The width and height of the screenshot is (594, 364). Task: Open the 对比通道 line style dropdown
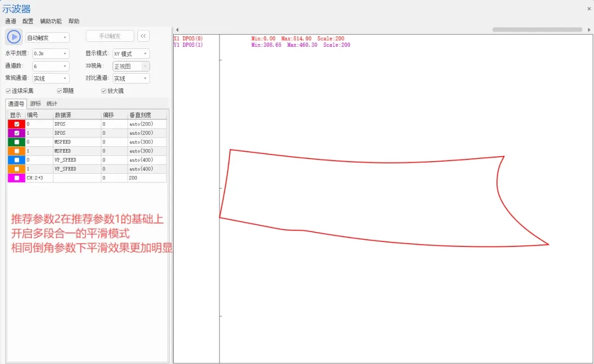click(131, 79)
